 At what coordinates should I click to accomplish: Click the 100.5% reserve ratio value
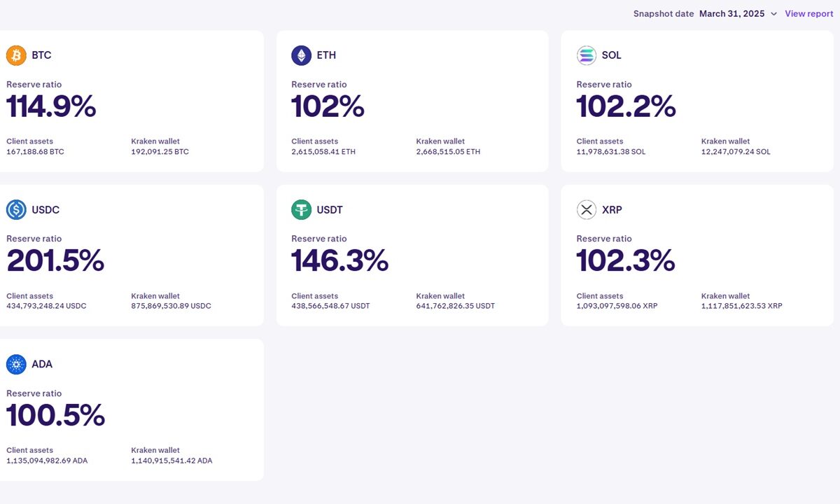coord(55,416)
